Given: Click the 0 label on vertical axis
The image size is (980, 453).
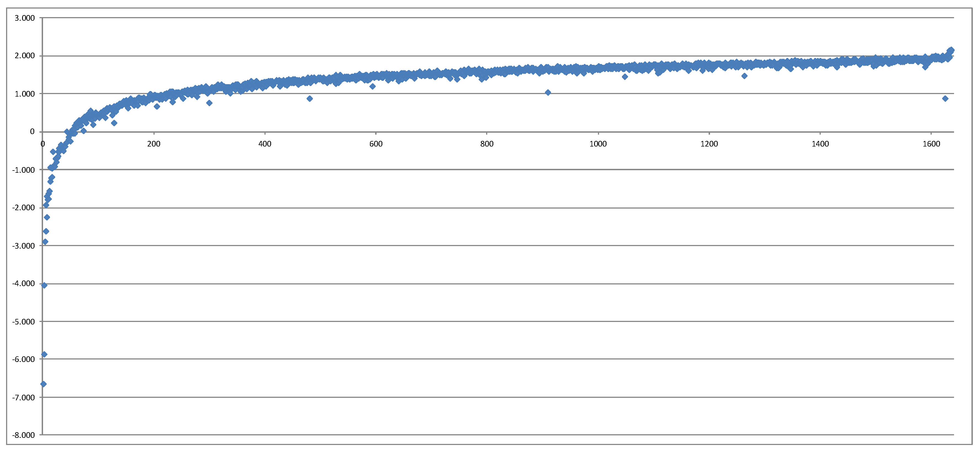Looking at the screenshot, I should point(32,132).
